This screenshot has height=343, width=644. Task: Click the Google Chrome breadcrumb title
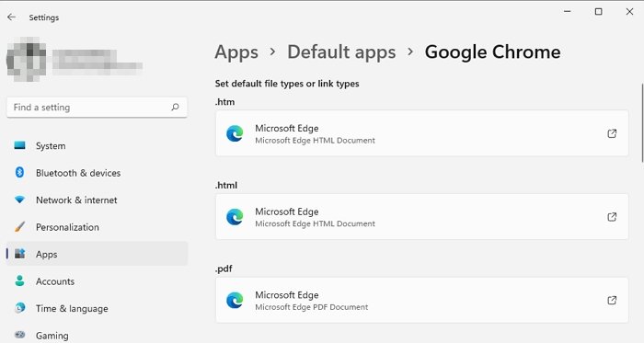[492, 52]
